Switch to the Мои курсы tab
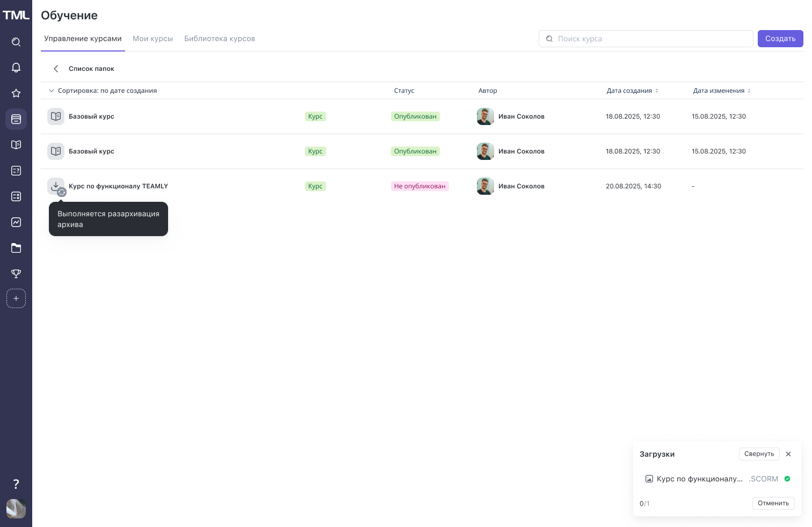This screenshot has height=527, width=812. (153, 39)
